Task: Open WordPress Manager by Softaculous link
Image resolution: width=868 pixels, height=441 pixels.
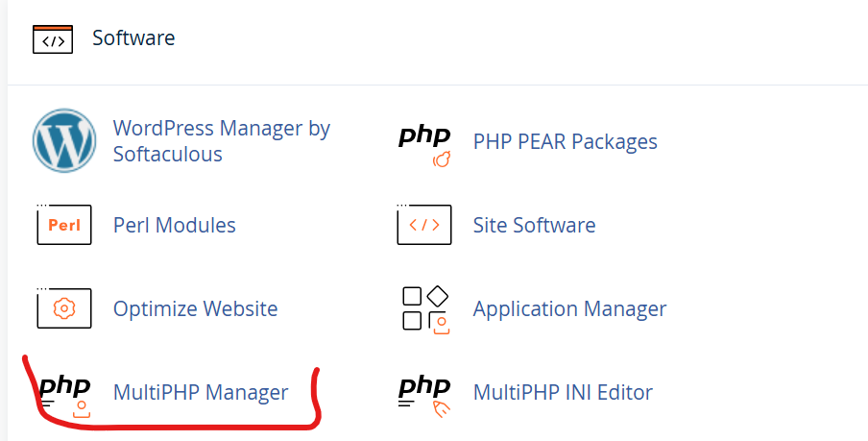Action: click(221, 140)
